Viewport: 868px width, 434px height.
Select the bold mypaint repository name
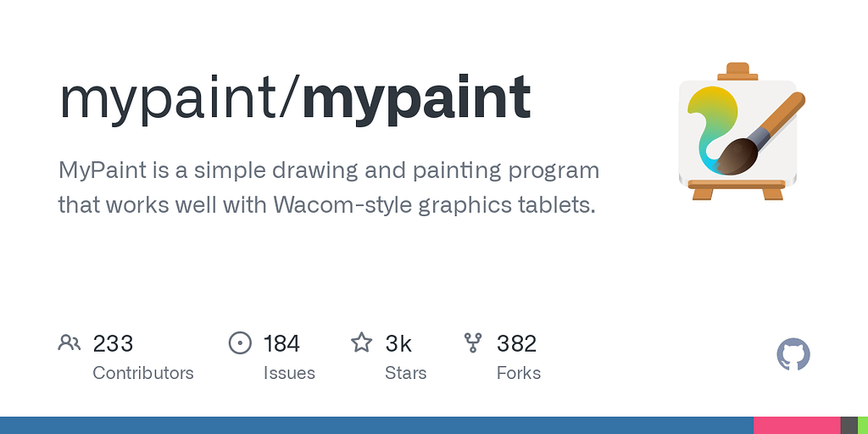click(x=416, y=98)
